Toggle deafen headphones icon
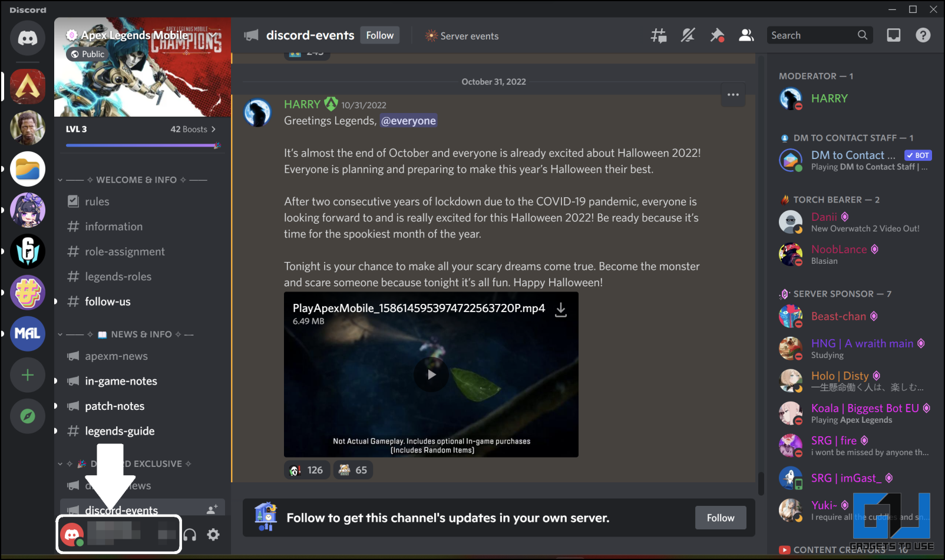945x560 pixels. coord(190,535)
